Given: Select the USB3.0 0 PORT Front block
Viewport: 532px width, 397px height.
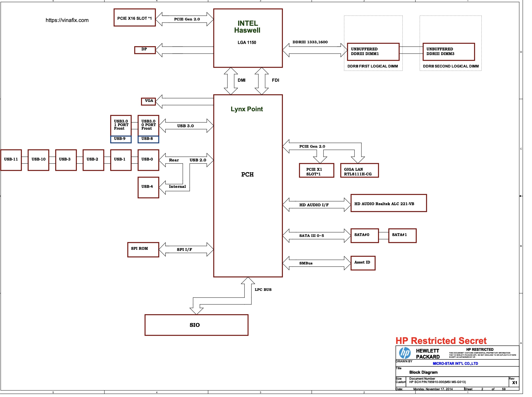Looking at the screenshot, I should [x=148, y=125].
